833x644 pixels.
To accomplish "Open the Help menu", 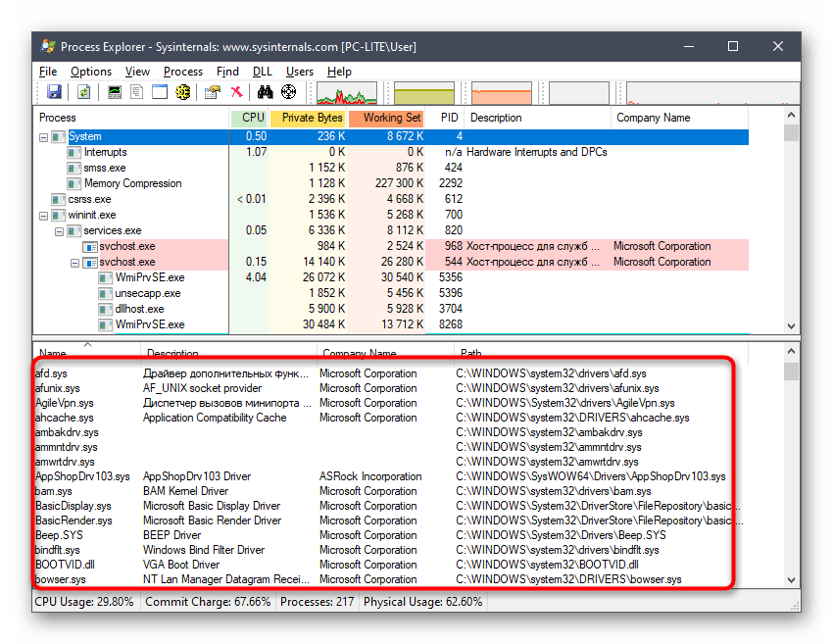I will click(339, 72).
